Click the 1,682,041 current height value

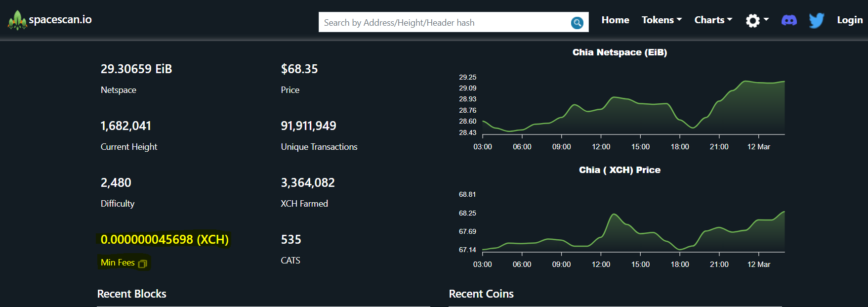126,126
